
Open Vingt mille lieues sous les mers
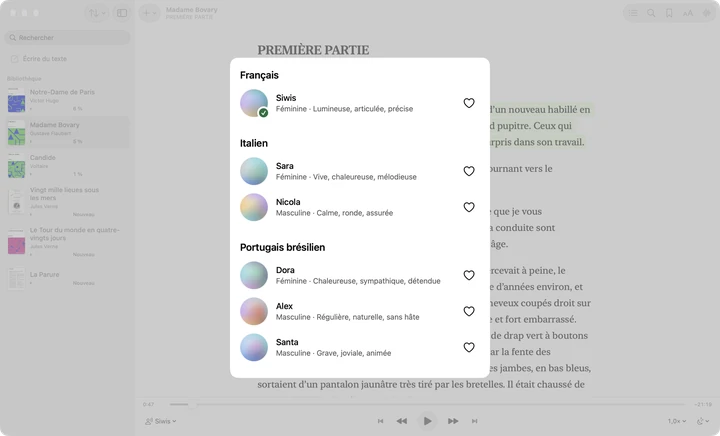point(68,201)
